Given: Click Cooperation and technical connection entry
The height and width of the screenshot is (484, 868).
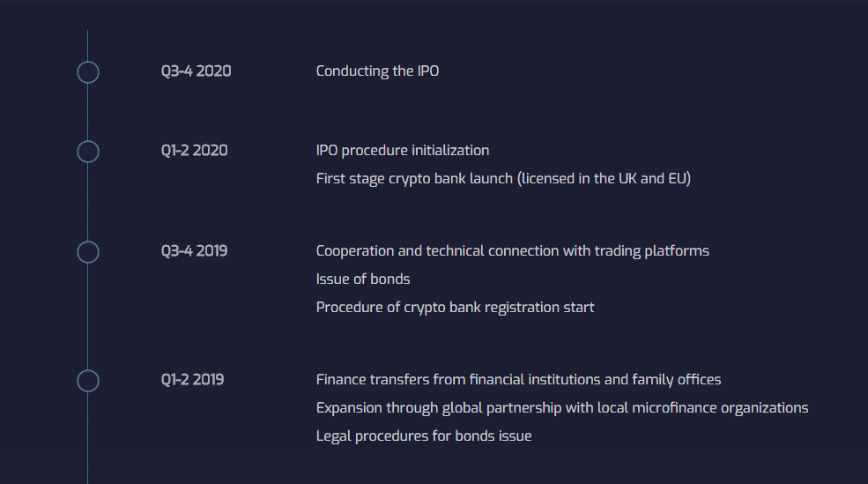Looking at the screenshot, I should [x=513, y=251].
